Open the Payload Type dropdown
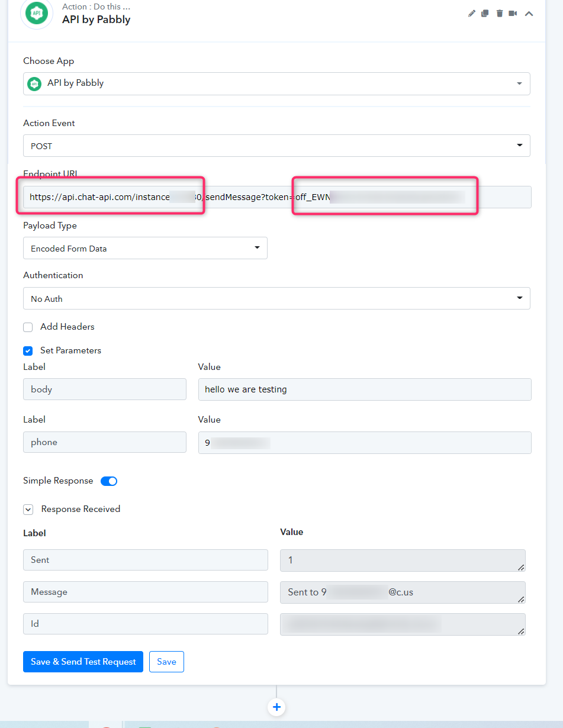563x728 pixels. [x=145, y=249]
